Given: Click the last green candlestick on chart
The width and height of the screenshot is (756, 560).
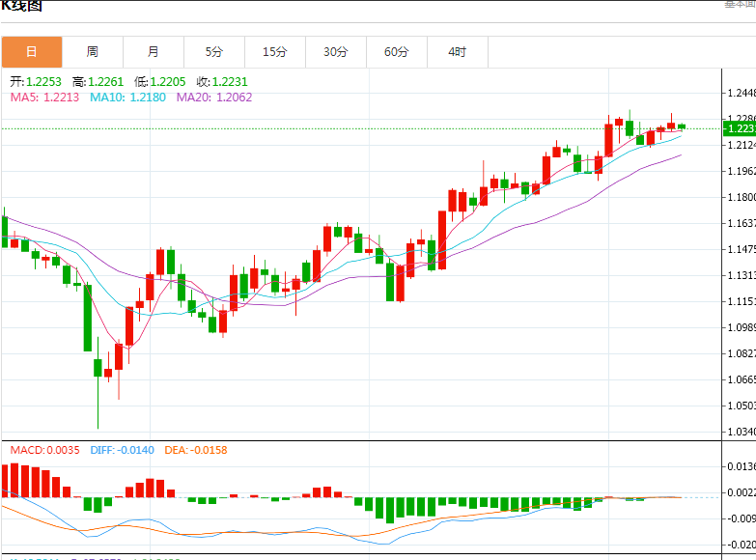Looking at the screenshot, I should click(x=682, y=126).
